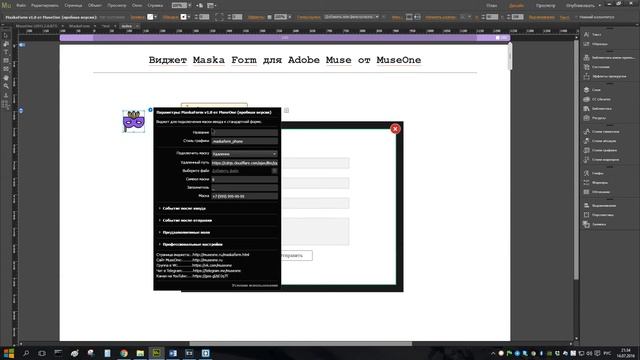Click the Маска value input field
Screen dimensions: 640x360
(244, 196)
